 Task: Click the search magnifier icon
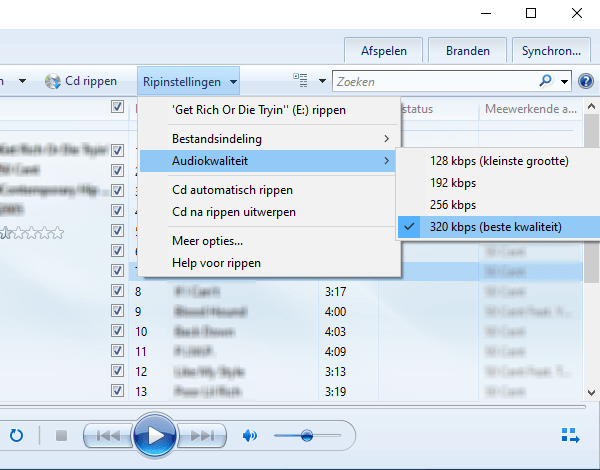(546, 81)
